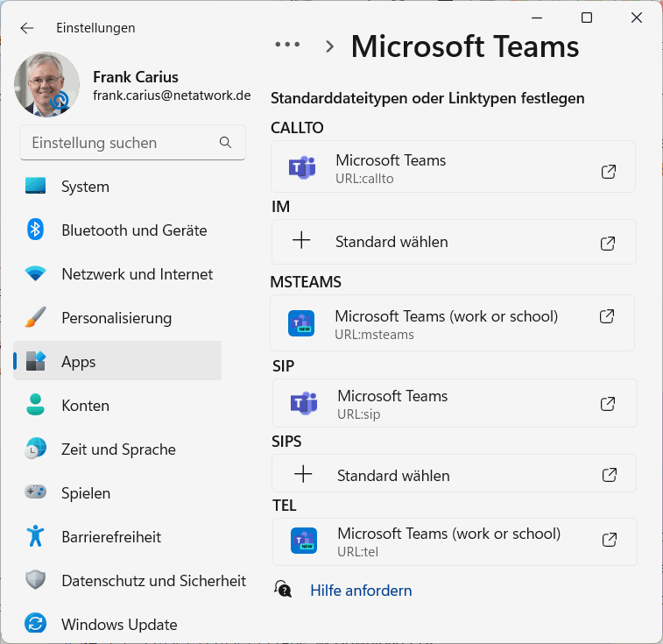Click the search magnifier icon
Viewport: 663px width, 644px height.
(225, 143)
